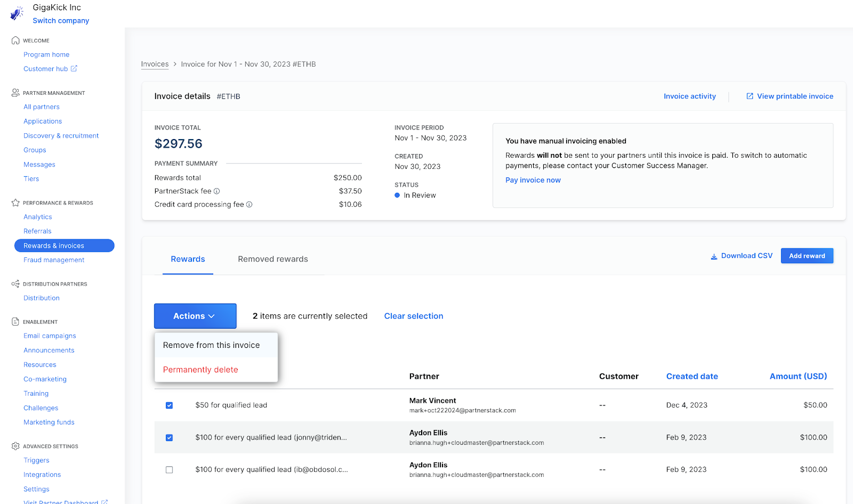
Task: Open Referrals in sidebar
Action: [37, 231]
